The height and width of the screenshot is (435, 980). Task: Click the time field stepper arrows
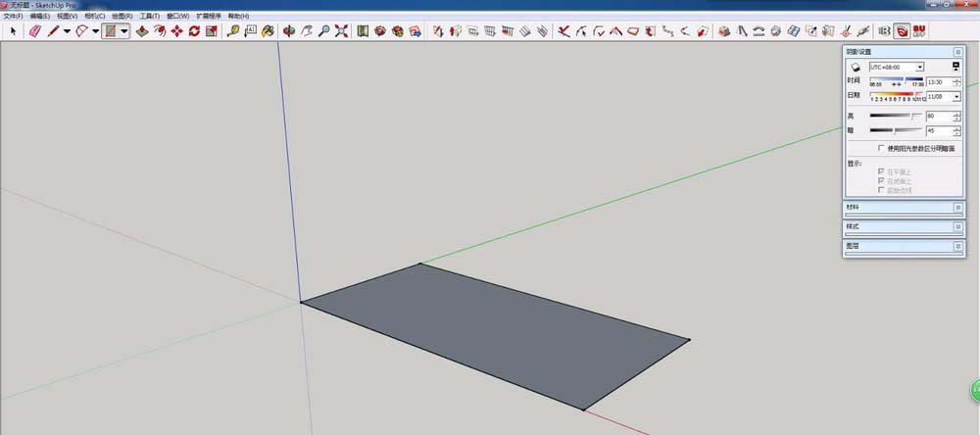[x=956, y=82]
